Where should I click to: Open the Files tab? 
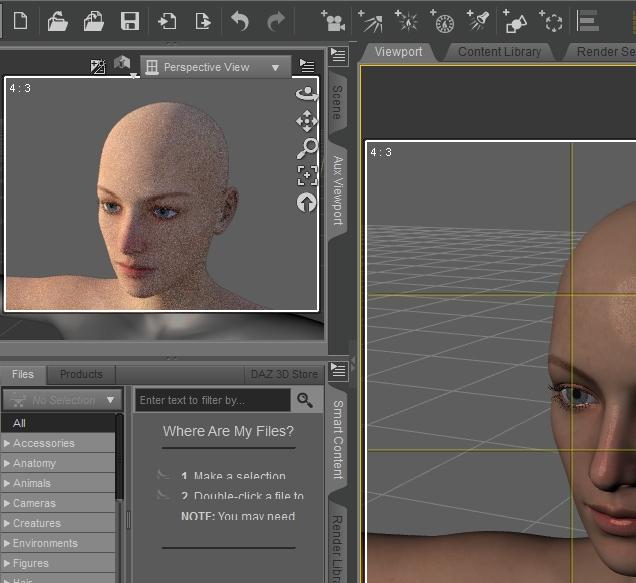(23, 374)
